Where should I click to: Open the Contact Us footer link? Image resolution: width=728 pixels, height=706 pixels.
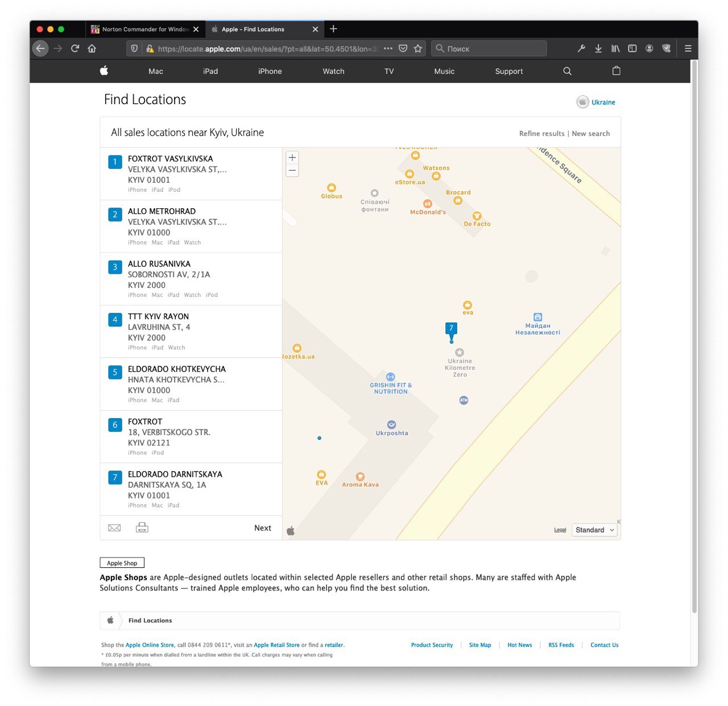[604, 645]
